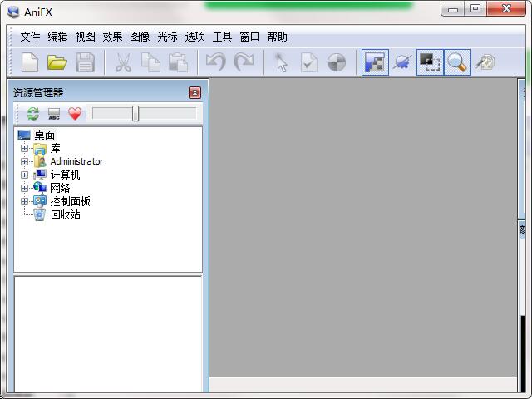This screenshot has width=532, height=399.
Task: Open the 效果 menu
Action: click(112, 37)
